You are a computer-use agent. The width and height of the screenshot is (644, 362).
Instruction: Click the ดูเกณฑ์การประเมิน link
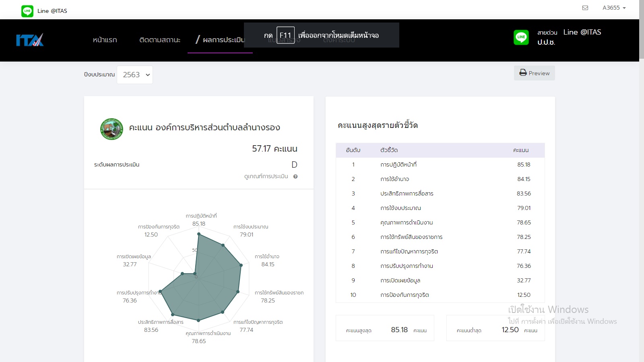[x=266, y=176]
